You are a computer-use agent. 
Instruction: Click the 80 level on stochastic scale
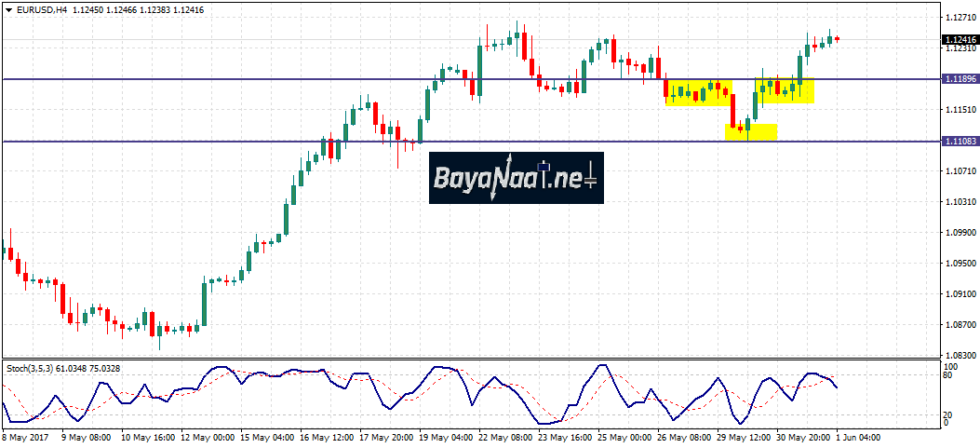[x=947, y=375]
